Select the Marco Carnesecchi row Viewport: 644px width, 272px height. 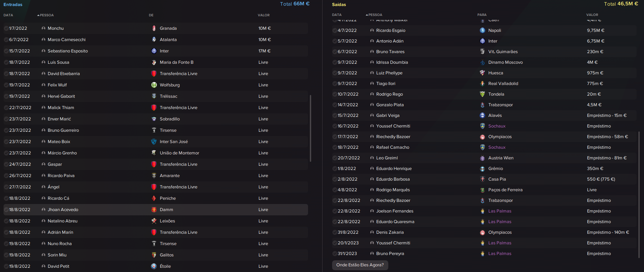tap(156, 40)
